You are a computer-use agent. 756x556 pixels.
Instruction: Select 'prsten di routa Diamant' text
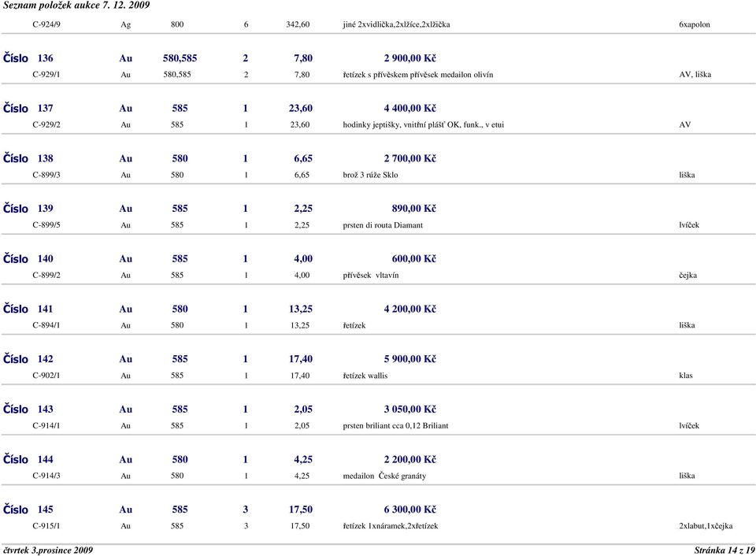pos(383,225)
